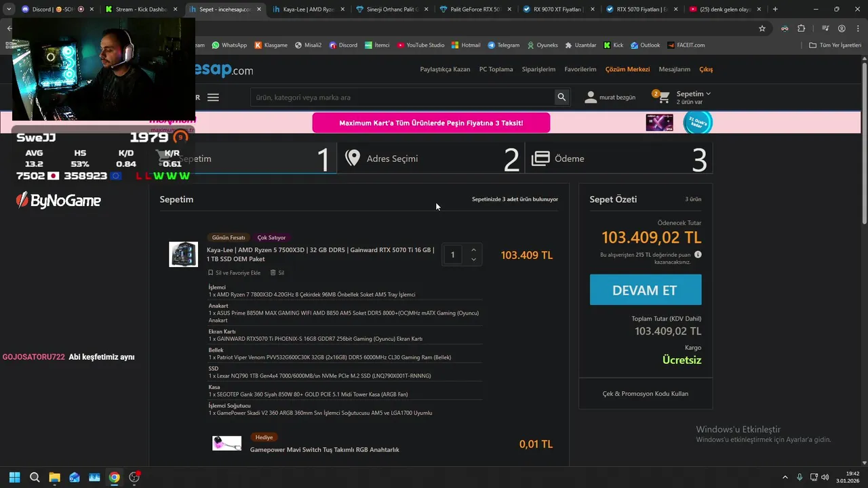Bookmark this page with the star icon
The height and width of the screenshot is (488, 868).
[x=762, y=28]
